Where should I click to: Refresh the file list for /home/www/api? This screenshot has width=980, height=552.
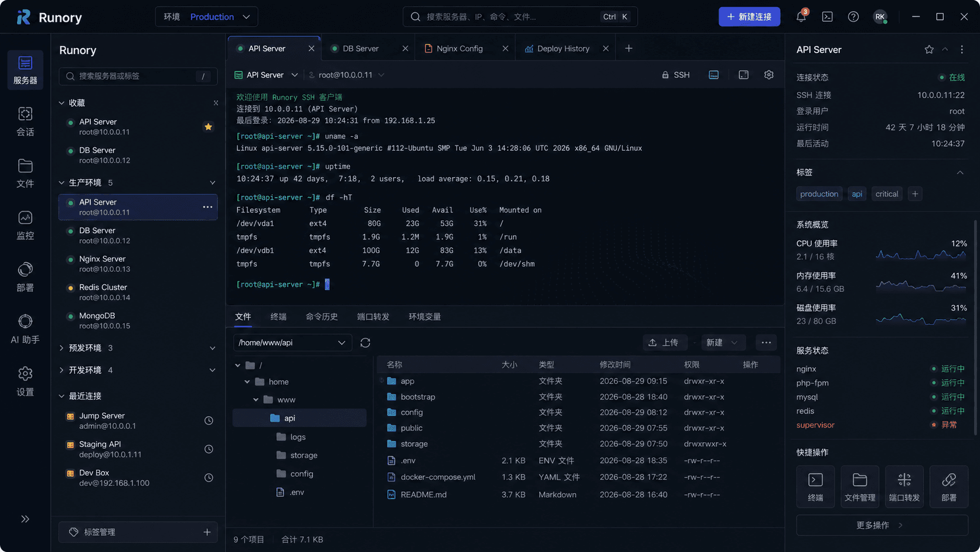(x=365, y=343)
